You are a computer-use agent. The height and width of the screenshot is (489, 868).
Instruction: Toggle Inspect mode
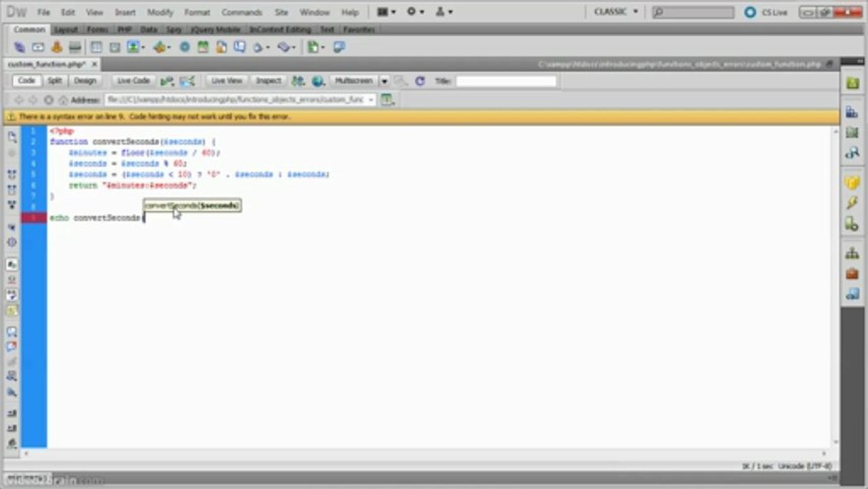click(x=268, y=81)
